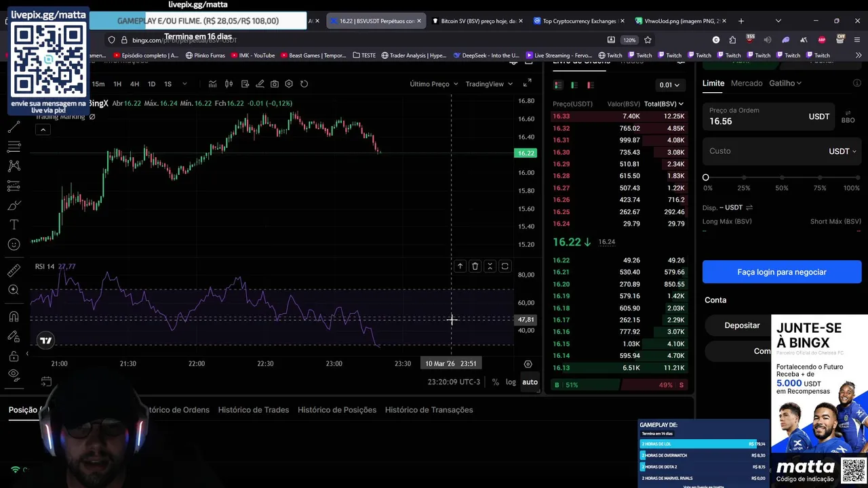
Task: Click Faça login para negociar button
Action: (782, 272)
